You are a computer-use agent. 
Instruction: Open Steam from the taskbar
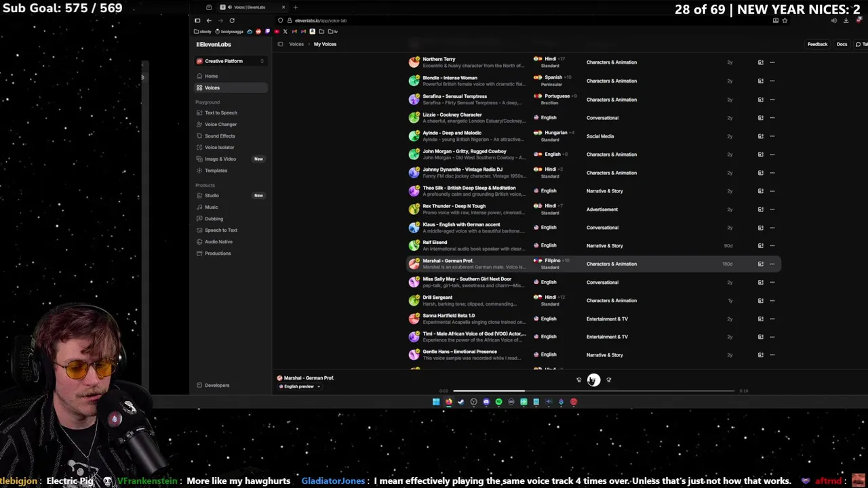click(461, 402)
